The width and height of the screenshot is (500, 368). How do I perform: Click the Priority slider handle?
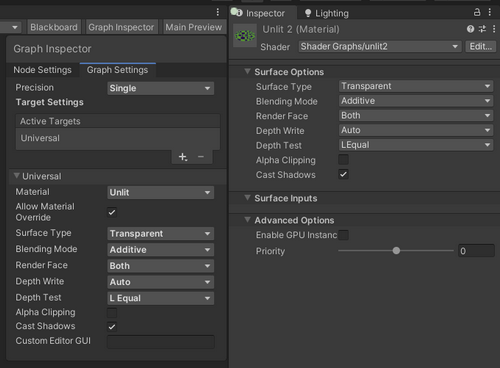pos(396,251)
